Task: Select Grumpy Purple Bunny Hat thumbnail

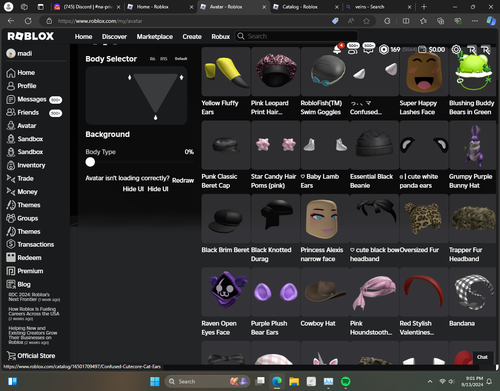Action: (473, 145)
